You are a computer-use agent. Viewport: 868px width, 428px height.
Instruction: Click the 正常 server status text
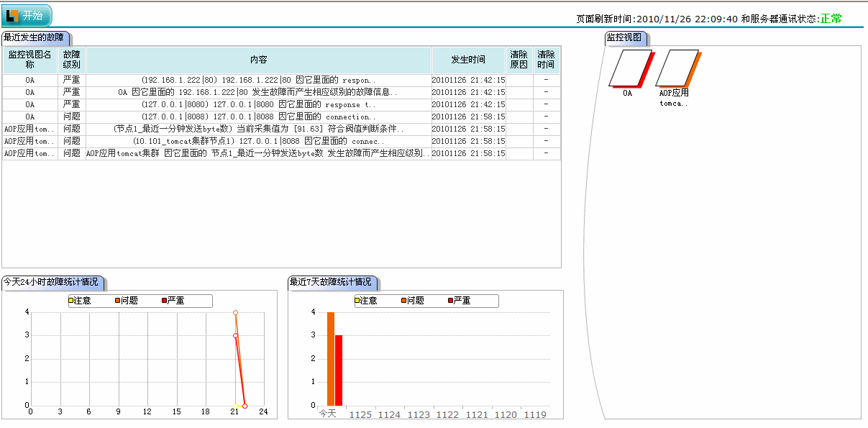831,19
